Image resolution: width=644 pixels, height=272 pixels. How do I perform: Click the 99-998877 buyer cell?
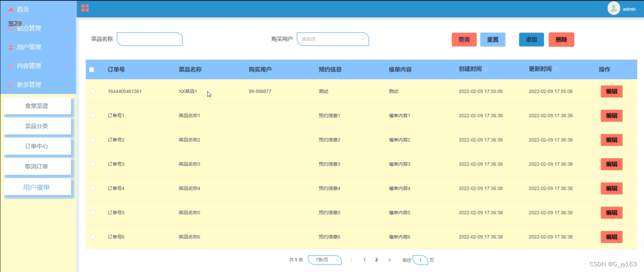click(260, 91)
